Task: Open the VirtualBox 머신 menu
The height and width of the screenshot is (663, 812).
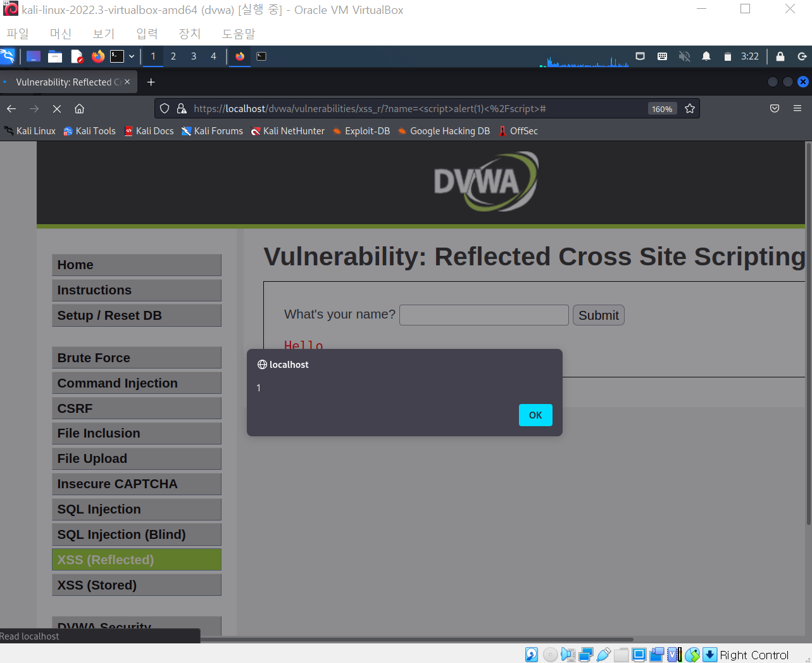Action: click(x=61, y=34)
